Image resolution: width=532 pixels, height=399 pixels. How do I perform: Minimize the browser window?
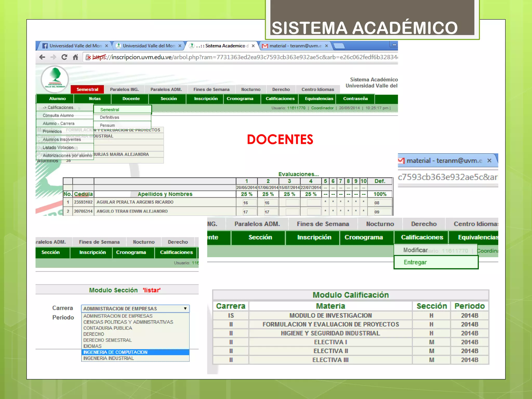click(x=394, y=45)
